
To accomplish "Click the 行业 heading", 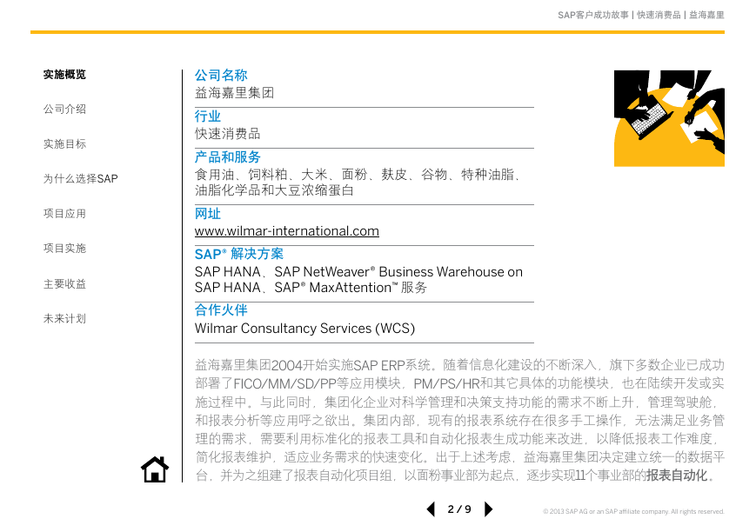I will click(208, 116).
